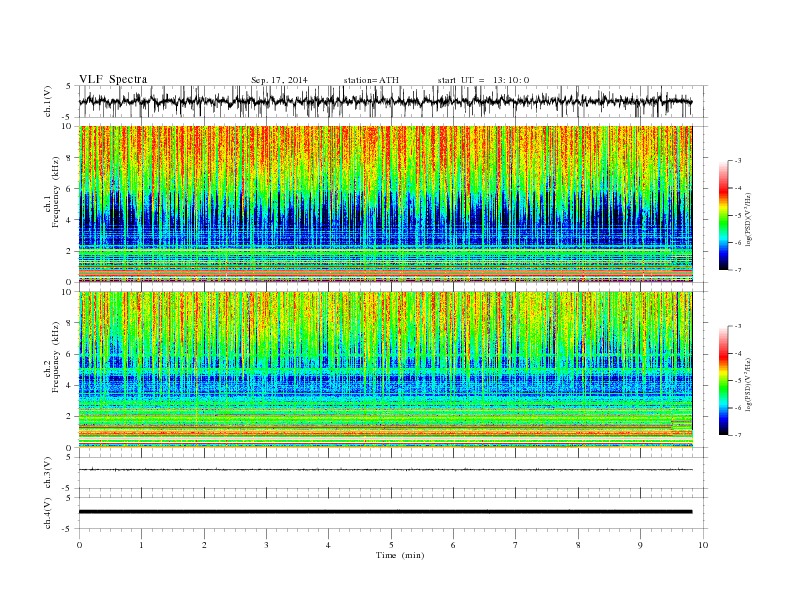Click the "10" tick on the time axis
This screenshot has width=792, height=612.
(703, 545)
